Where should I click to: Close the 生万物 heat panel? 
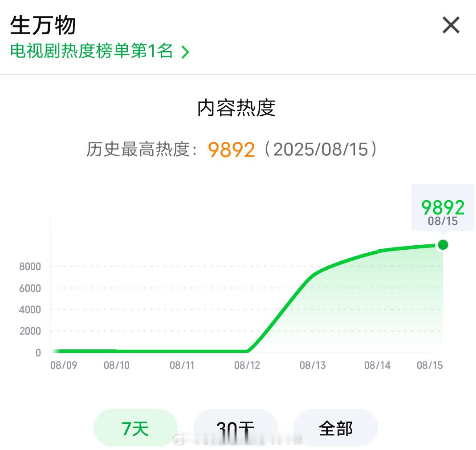click(451, 25)
